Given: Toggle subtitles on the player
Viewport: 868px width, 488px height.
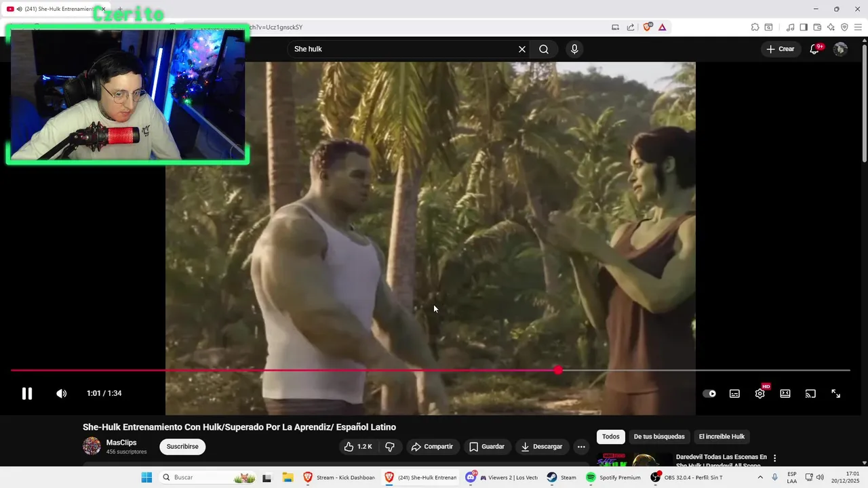Looking at the screenshot, I should click(x=734, y=393).
